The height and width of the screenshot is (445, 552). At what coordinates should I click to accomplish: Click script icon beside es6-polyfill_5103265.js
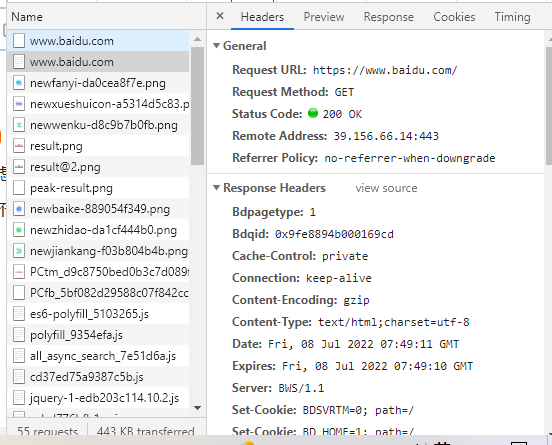pos(19,314)
